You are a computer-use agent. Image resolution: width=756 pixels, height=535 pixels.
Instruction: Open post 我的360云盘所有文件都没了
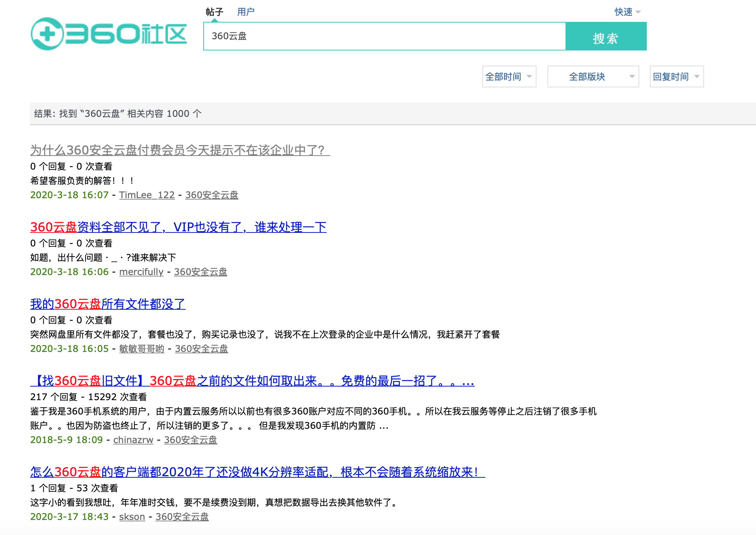click(108, 304)
